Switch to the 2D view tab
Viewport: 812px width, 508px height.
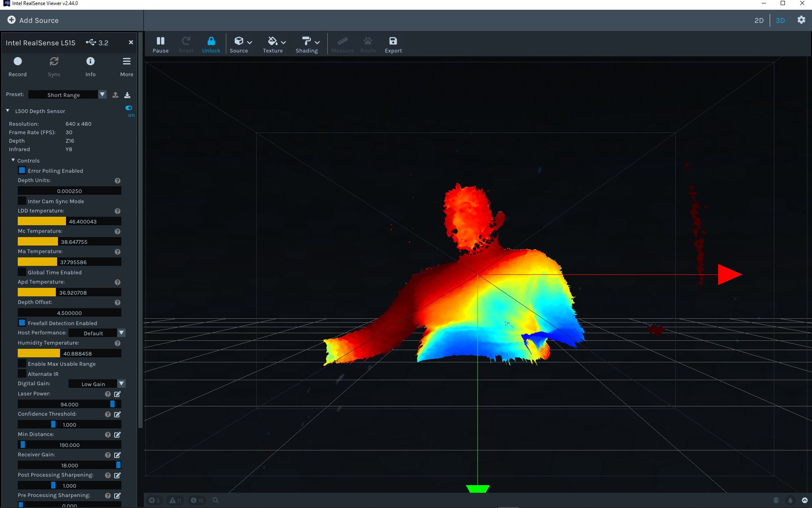(759, 20)
